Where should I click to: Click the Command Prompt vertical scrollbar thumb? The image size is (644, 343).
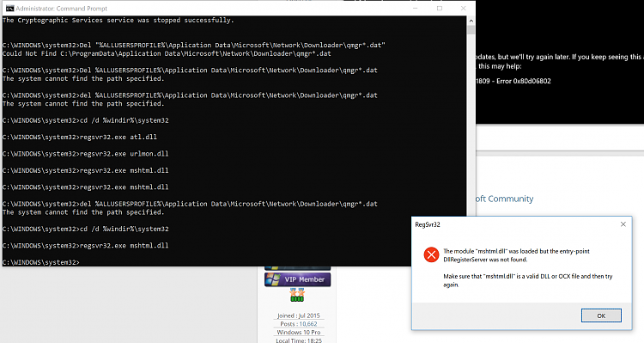[x=471, y=29]
